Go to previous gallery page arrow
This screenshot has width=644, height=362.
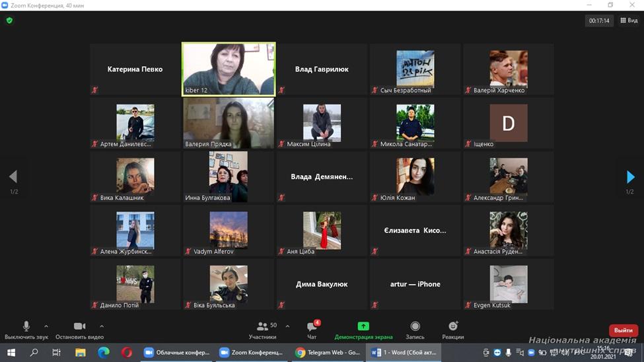tap(13, 176)
